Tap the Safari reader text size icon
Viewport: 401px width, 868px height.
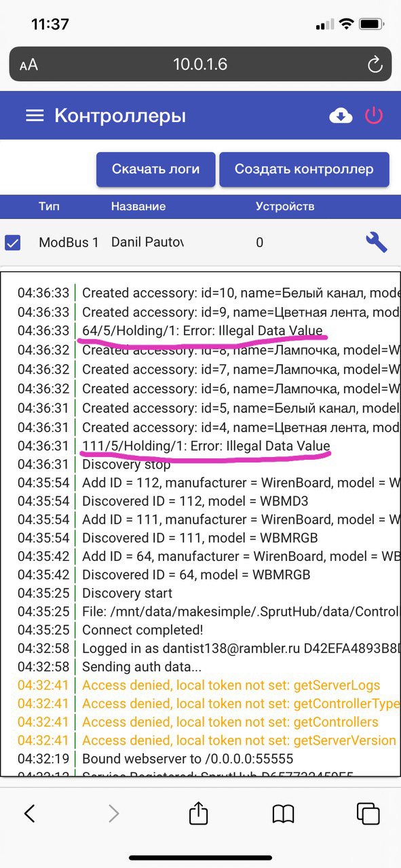(28, 65)
